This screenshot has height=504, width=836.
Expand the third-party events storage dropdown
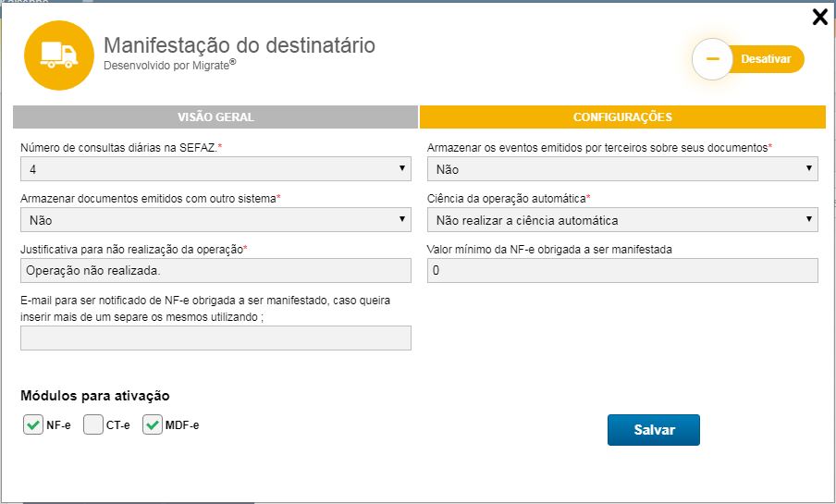pos(622,169)
